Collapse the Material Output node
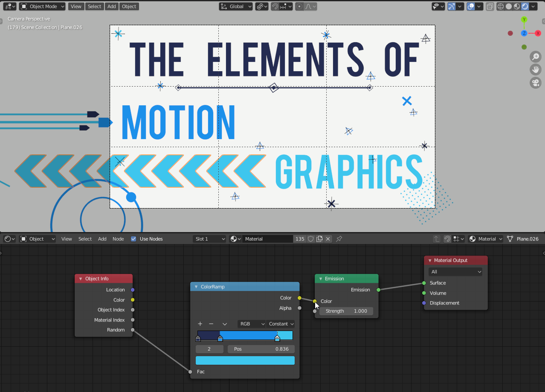This screenshot has width=545, height=392. tap(430, 260)
